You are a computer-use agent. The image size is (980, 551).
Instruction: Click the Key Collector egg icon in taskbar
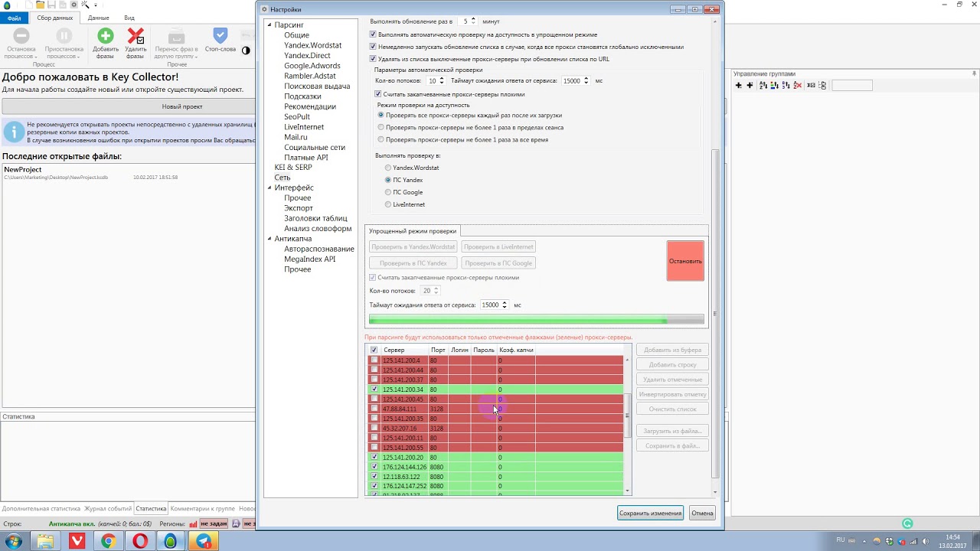(x=171, y=541)
